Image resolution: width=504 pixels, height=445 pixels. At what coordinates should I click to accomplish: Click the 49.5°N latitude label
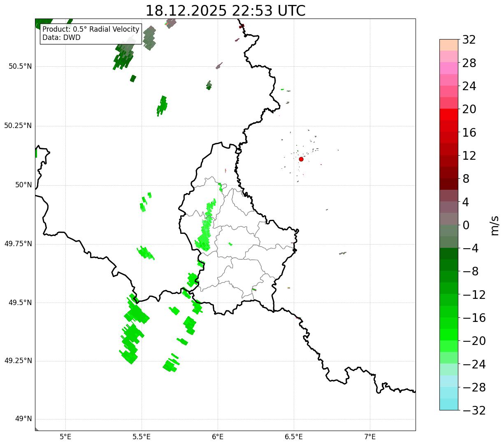coord(20,303)
